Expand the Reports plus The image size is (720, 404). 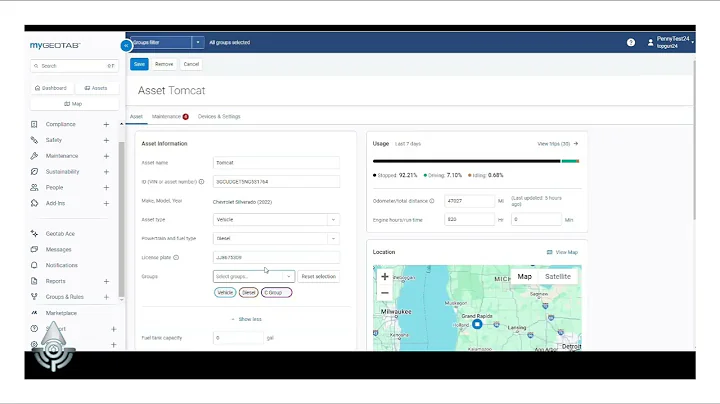106,281
